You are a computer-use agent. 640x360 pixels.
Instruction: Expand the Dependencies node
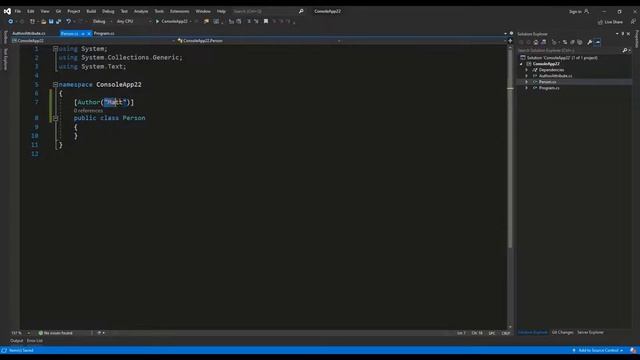527,70
